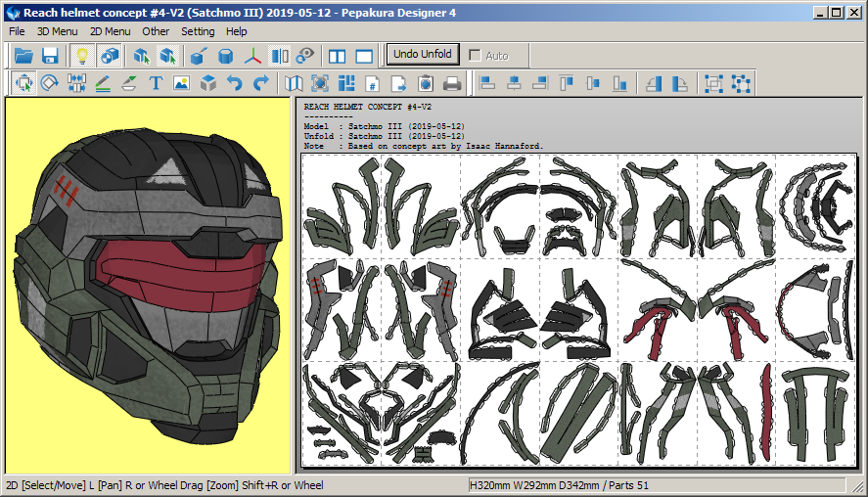Click the rotate counter-clockwise icon
This screenshot has width=868, height=497.
click(654, 83)
